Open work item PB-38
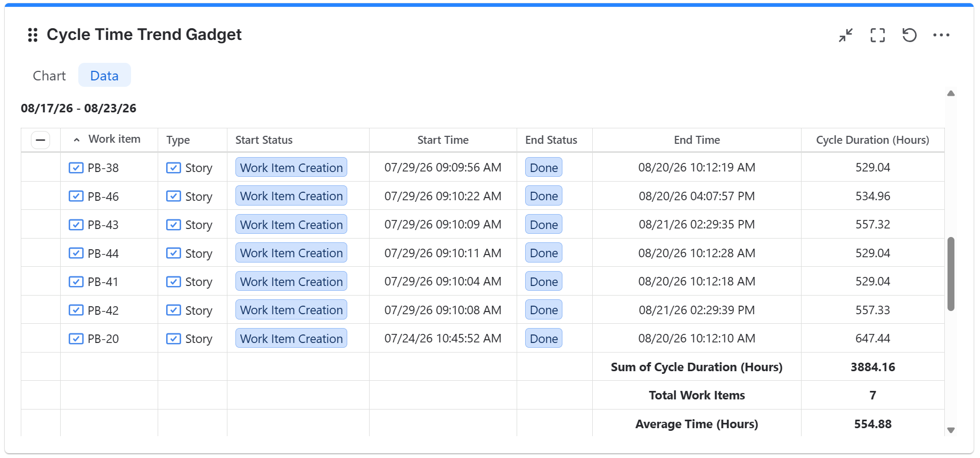The height and width of the screenshot is (458, 980). point(103,168)
